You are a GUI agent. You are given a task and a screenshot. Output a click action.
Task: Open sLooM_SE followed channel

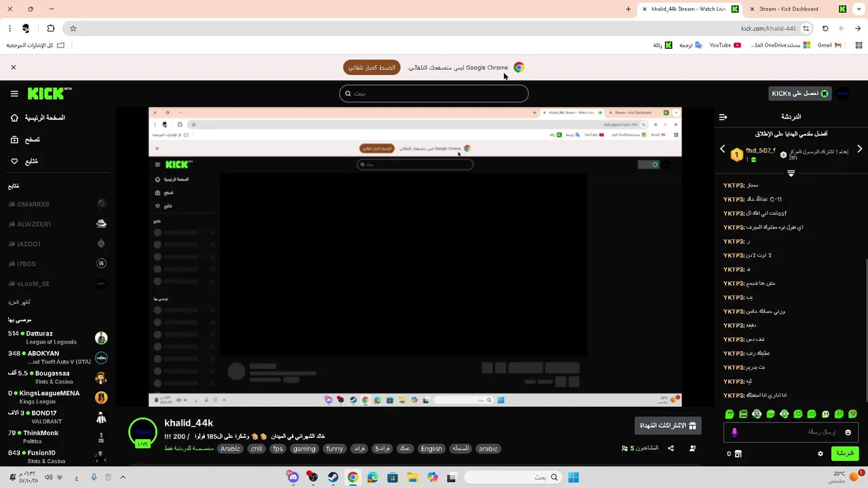(58, 284)
